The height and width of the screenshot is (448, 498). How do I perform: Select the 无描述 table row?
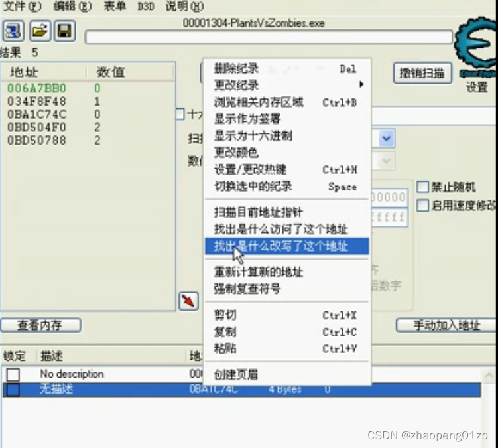[x=242, y=390]
